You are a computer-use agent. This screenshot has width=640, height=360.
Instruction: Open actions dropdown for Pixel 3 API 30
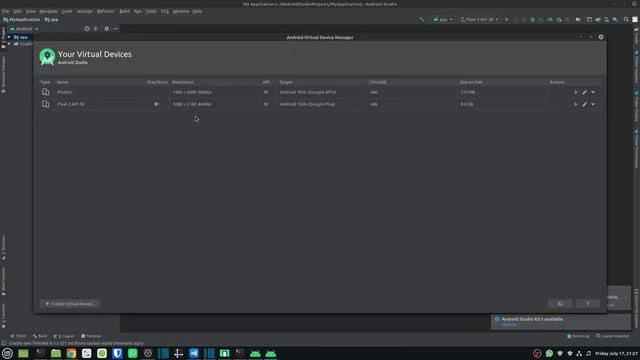(x=593, y=104)
